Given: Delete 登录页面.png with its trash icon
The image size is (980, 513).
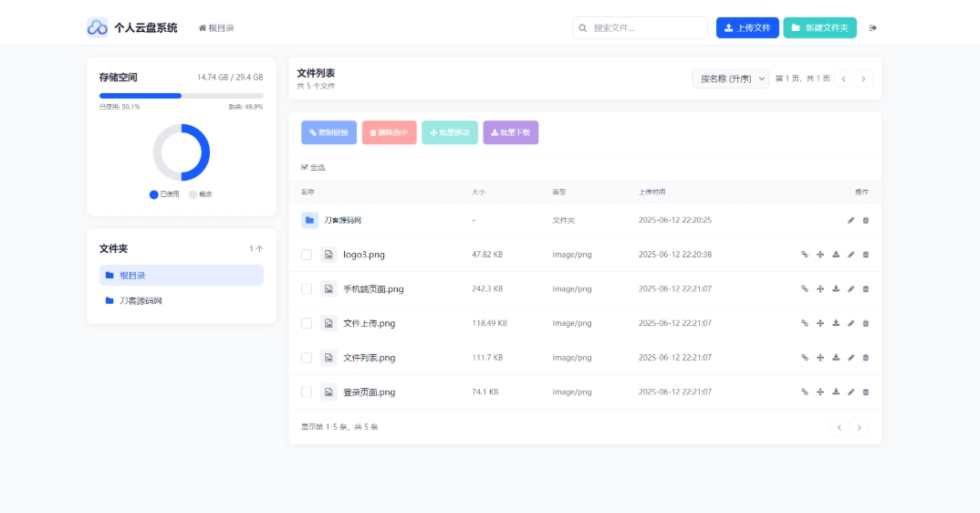Looking at the screenshot, I should click(866, 392).
